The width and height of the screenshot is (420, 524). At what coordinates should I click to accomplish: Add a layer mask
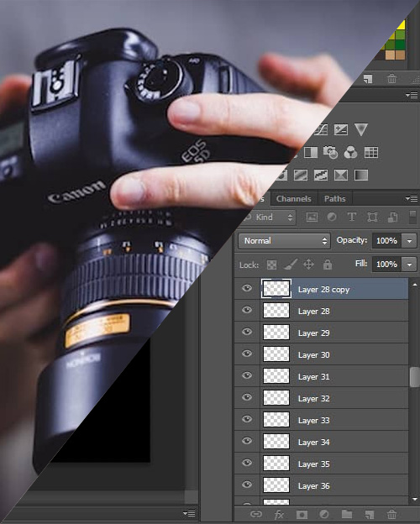(302, 514)
